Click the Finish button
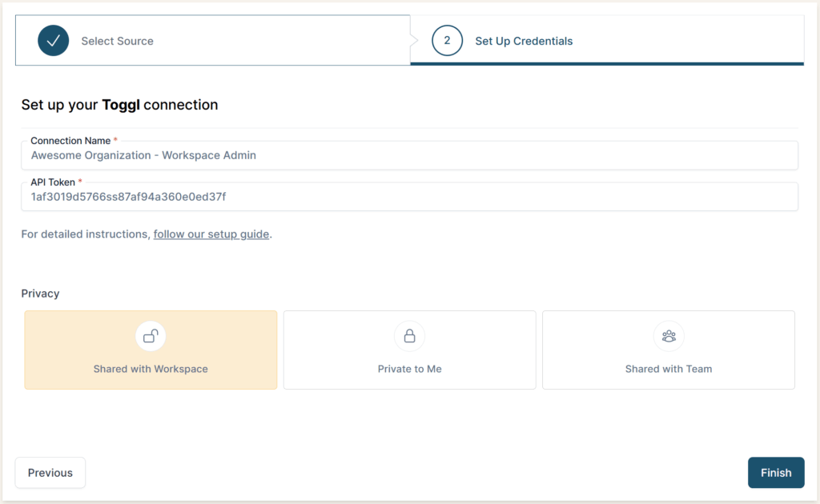 tap(776, 473)
